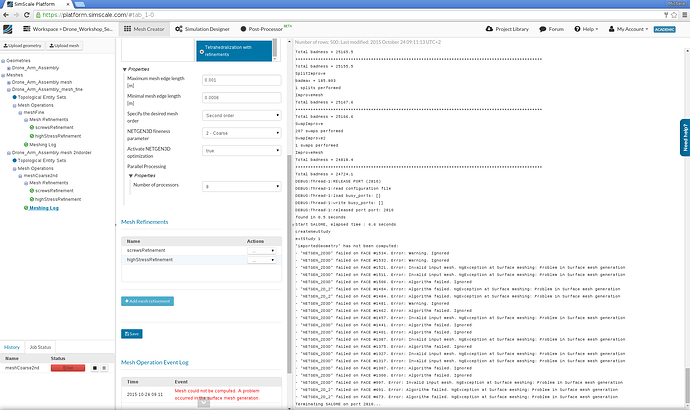
Task: Open the Workspace Drone_Workshop breadcrumb
Action: pos(68,29)
